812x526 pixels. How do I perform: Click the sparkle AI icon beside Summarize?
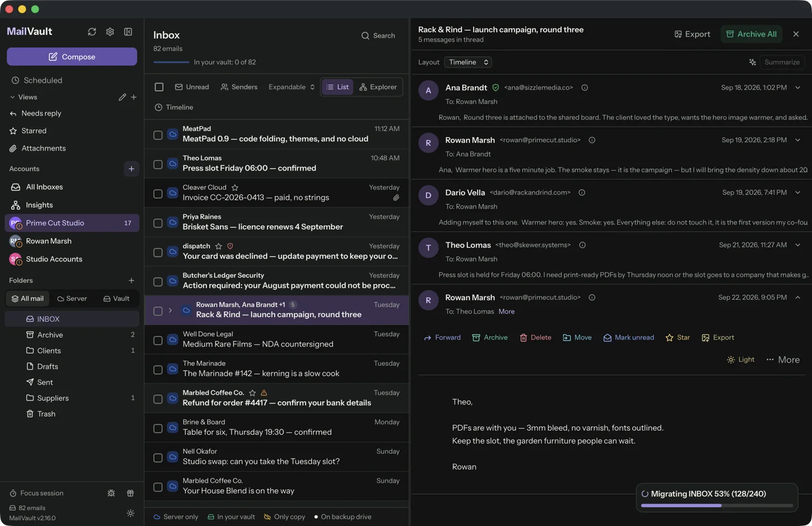click(752, 62)
